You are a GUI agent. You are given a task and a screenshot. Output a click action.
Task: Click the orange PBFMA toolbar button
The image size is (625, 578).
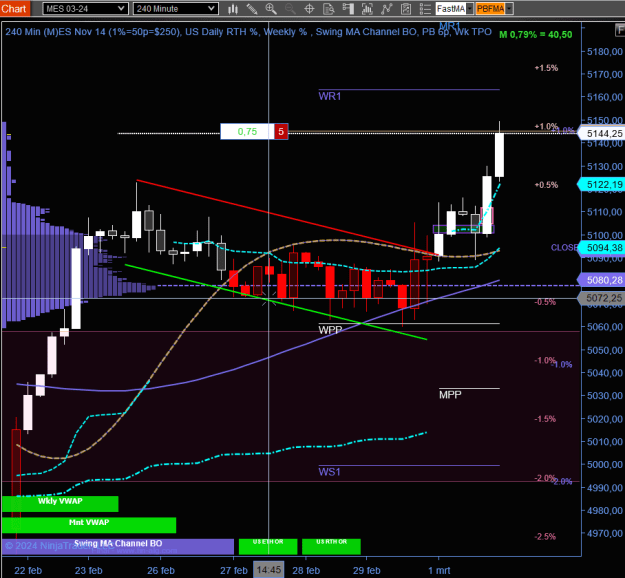[x=490, y=9]
